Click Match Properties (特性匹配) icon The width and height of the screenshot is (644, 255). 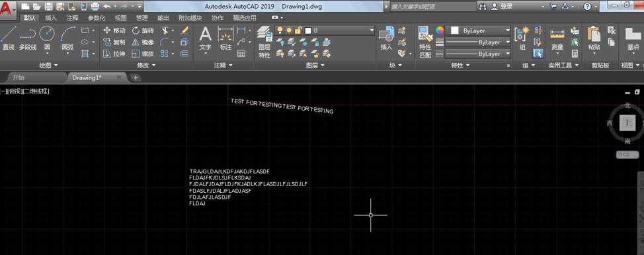(x=426, y=42)
